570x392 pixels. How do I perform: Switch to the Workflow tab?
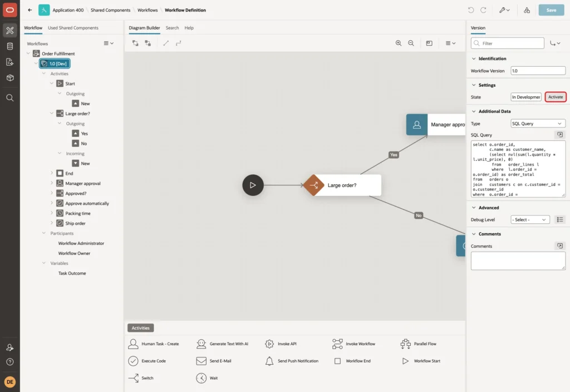[33, 28]
